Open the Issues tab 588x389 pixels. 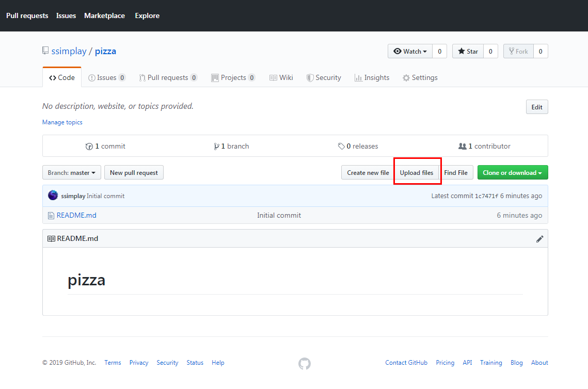107,77
